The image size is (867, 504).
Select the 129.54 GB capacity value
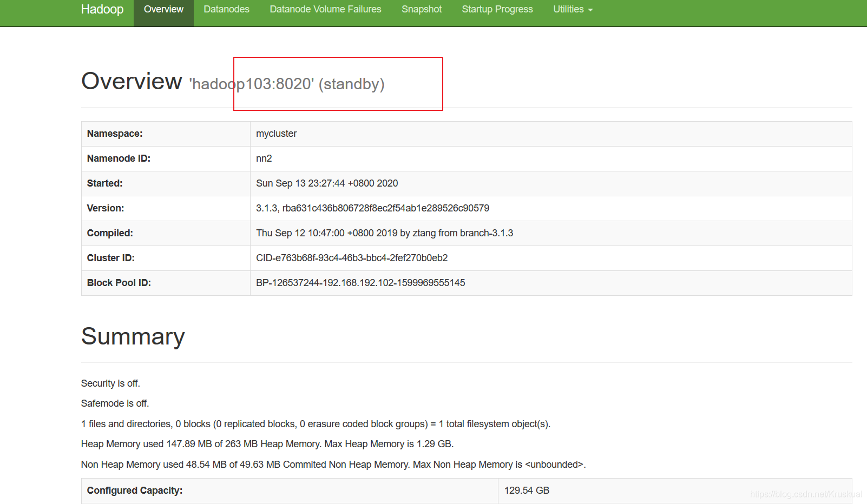[x=527, y=490]
